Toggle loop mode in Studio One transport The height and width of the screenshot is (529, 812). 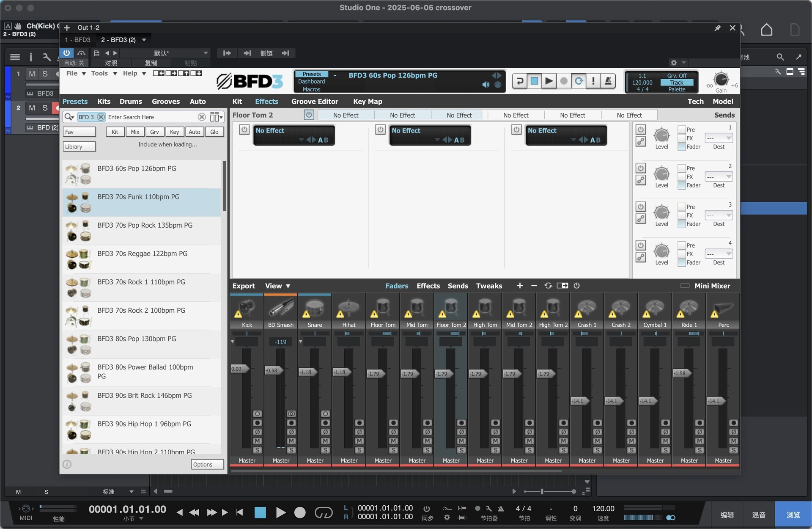pos(324,512)
